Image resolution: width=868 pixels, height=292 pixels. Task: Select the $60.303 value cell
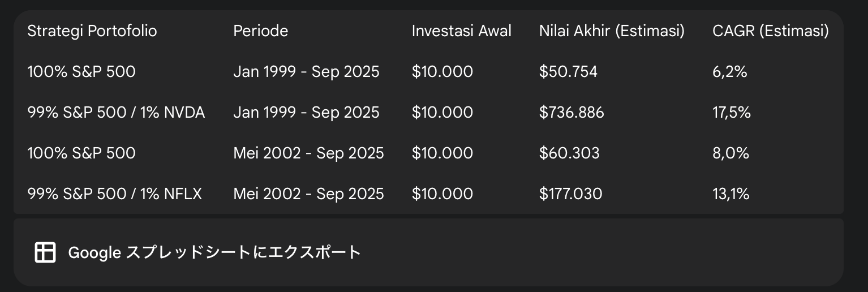pyautogui.click(x=569, y=153)
